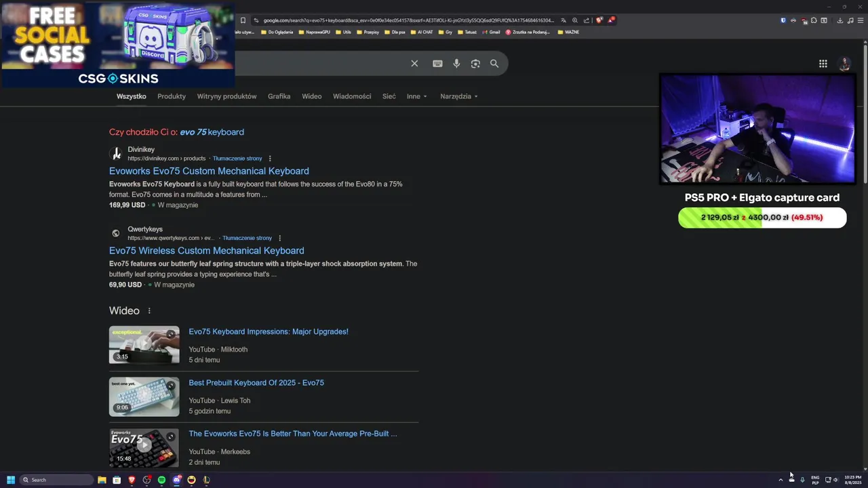
Task: Open the browser hamburger menu
Action: 861,20
